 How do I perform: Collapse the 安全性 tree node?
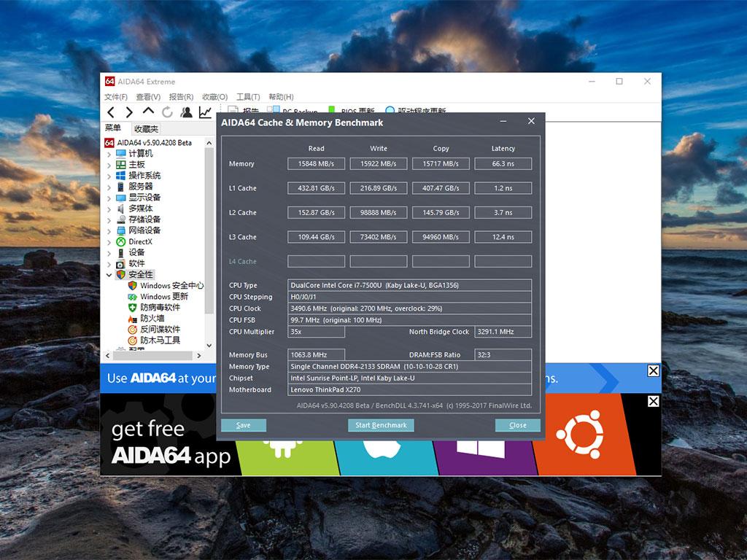109,275
